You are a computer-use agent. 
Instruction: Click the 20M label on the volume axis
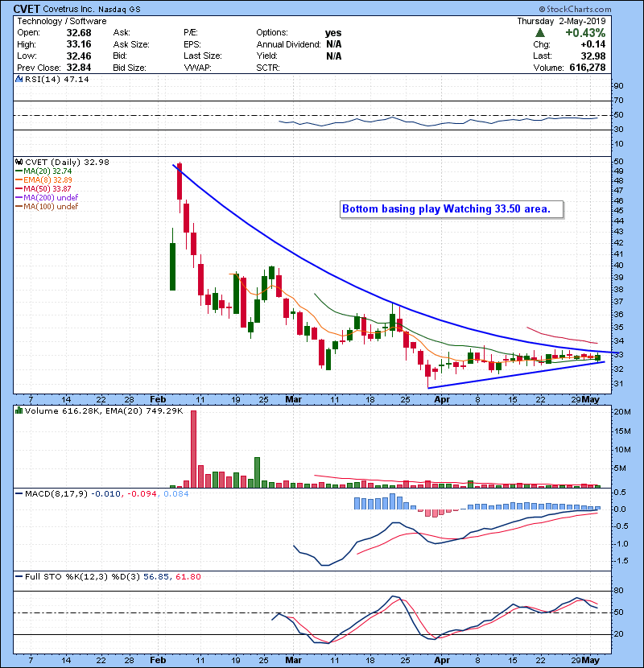(x=621, y=412)
